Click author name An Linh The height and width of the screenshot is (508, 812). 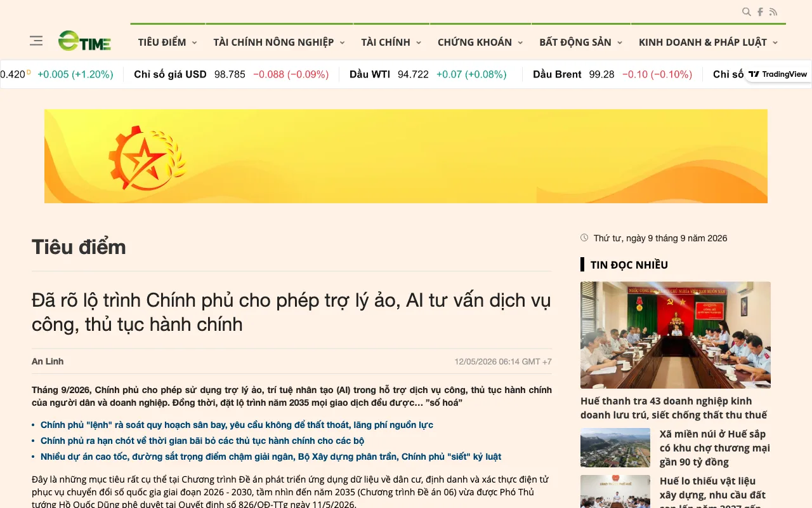48,361
